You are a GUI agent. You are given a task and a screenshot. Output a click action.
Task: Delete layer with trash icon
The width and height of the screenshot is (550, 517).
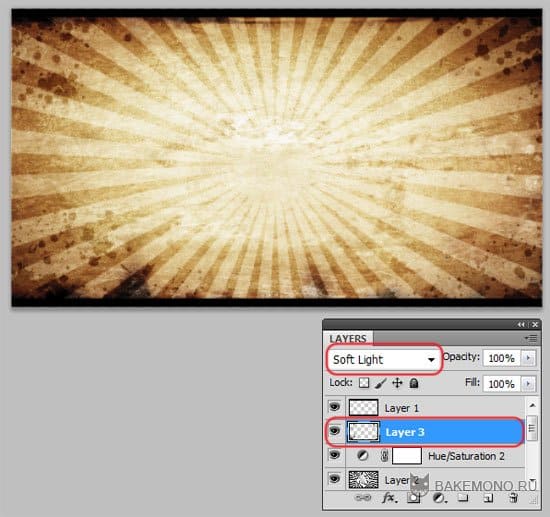click(513, 498)
